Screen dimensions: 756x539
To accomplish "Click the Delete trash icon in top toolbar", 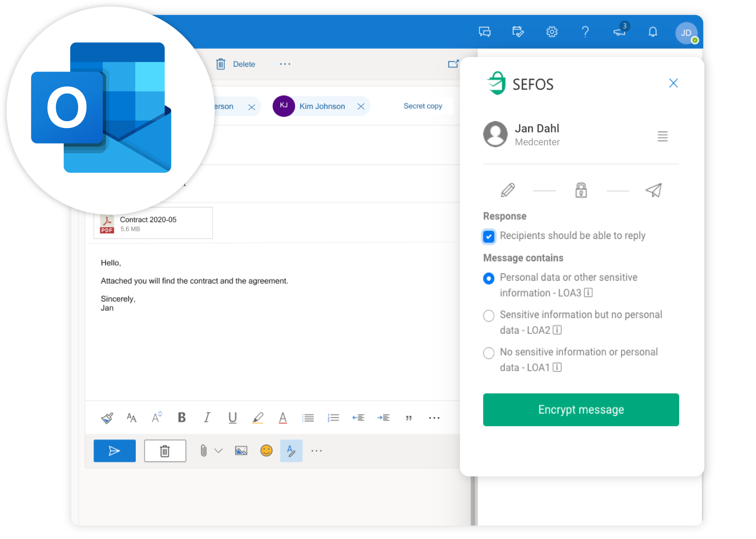I will [x=221, y=64].
